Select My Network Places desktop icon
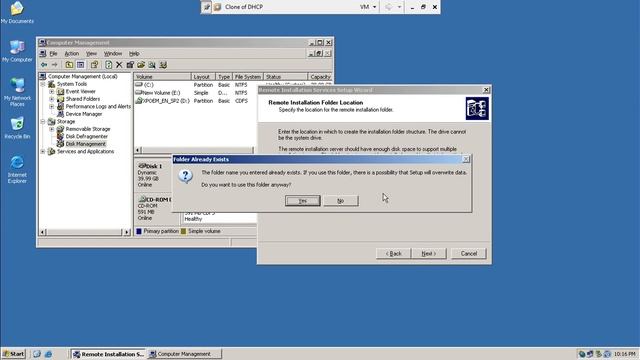 tap(17, 92)
